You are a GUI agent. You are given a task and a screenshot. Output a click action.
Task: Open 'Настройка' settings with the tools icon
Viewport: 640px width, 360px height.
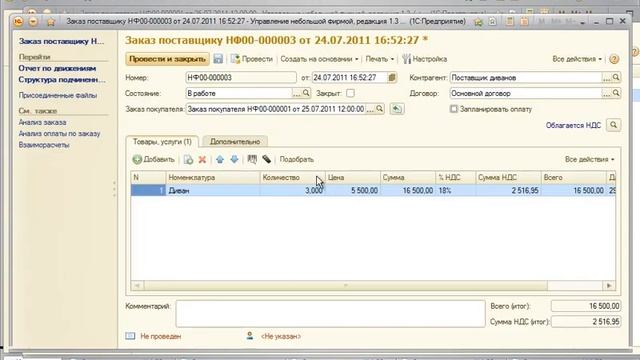(x=424, y=59)
